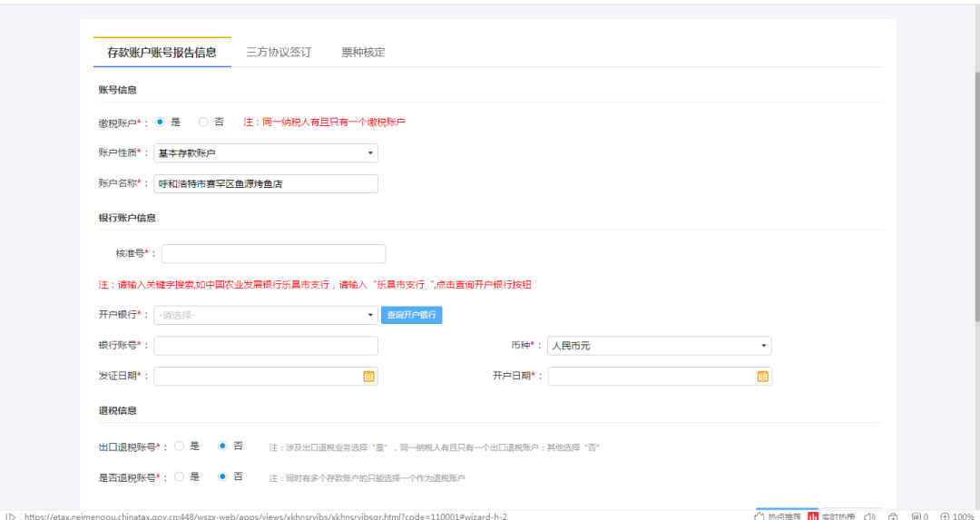The height and width of the screenshot is (520, 980).
Task: Click the note 涉及出口退税业务选择
Action: (x=435, y=447)
